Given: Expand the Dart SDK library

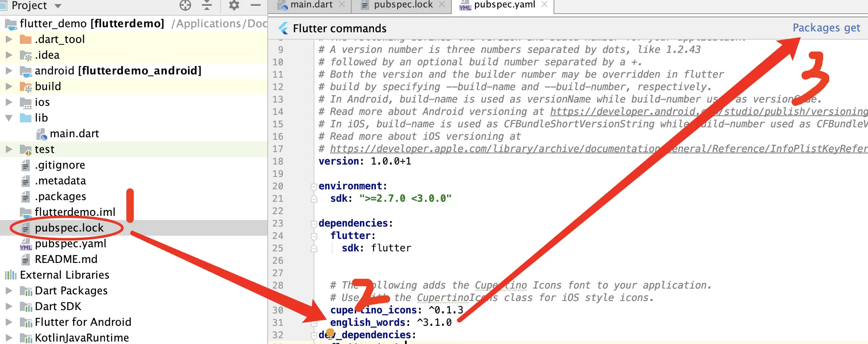Looking at the screenshot, I should click(9, 306).
